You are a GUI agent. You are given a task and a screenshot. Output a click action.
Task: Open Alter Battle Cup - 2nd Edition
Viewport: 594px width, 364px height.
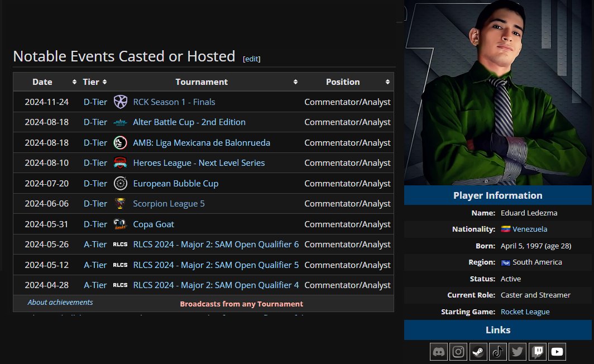[x=189, y=122]
